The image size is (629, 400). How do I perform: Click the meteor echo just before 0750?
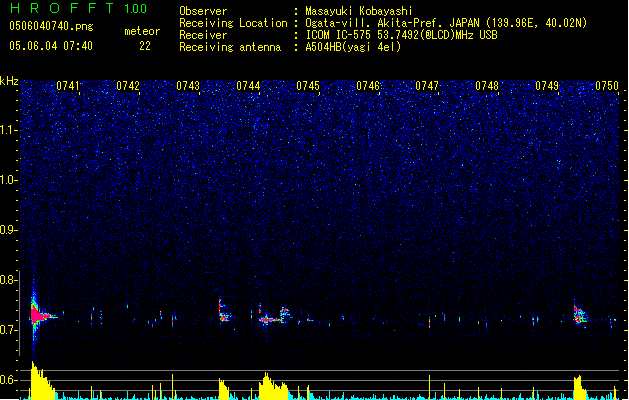pos(580,314)
